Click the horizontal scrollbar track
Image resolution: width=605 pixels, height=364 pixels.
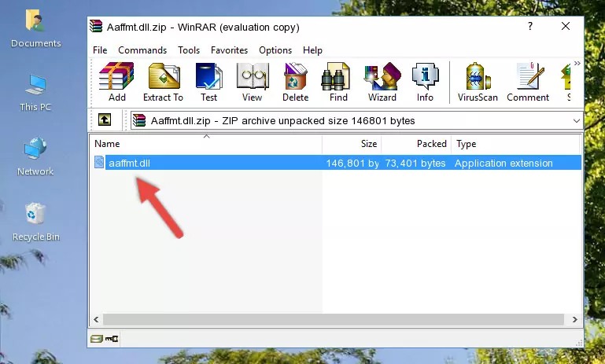click(334, 319)
